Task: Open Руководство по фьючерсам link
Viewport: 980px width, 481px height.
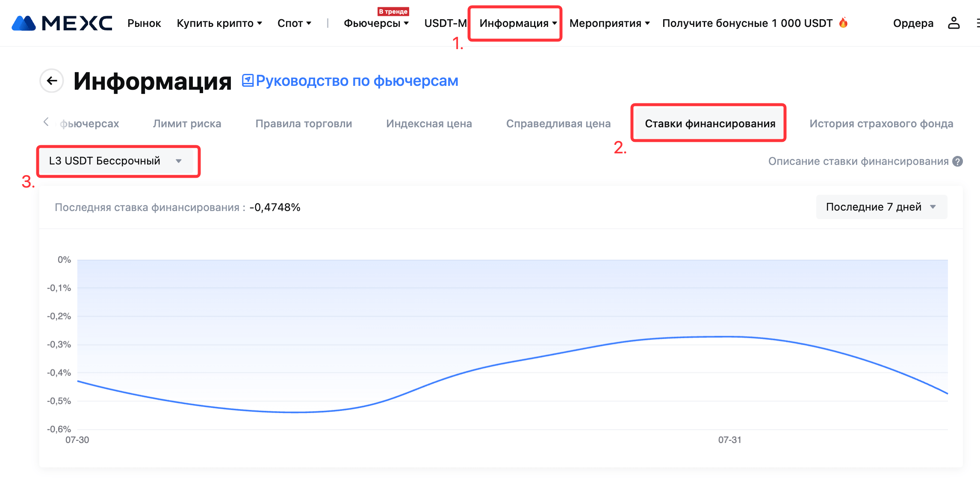Action: (357, 81)
